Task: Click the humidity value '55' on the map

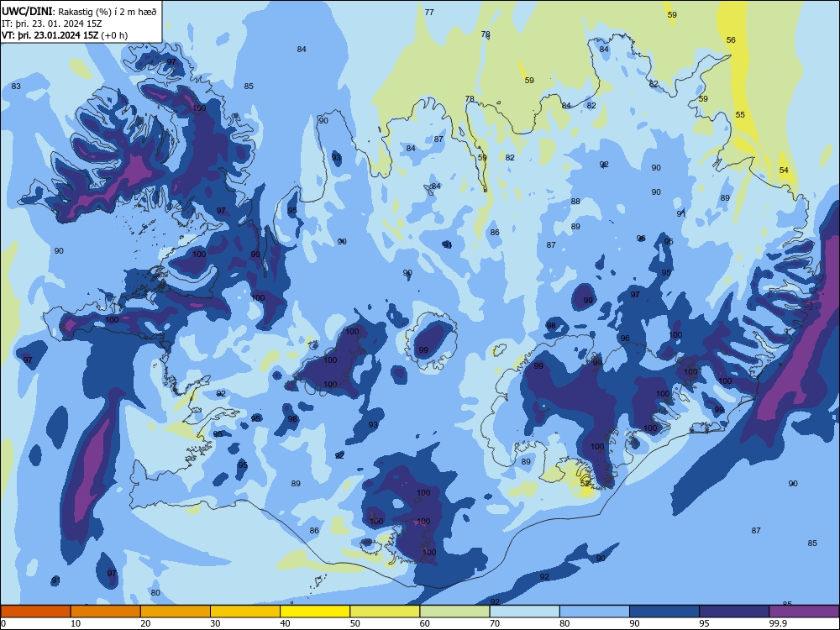Action: (740, 114)
